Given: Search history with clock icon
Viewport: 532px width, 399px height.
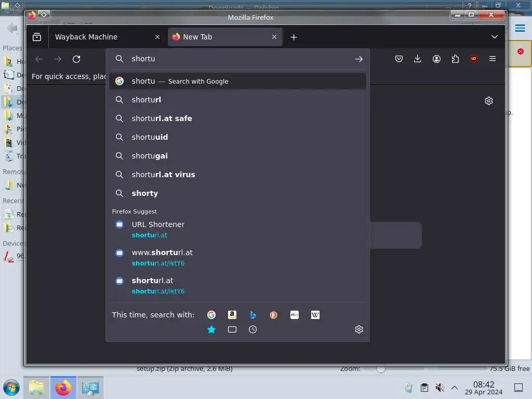Looking at the screenshot, I should pyautogui.click(x=253, y=329).
